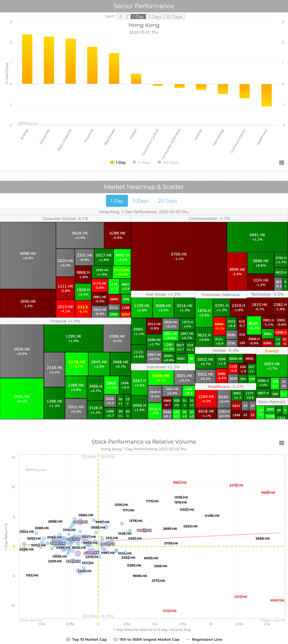
Task: Click the Consumer Cyclical -0.1% header
Action: (x=65, y=219)
